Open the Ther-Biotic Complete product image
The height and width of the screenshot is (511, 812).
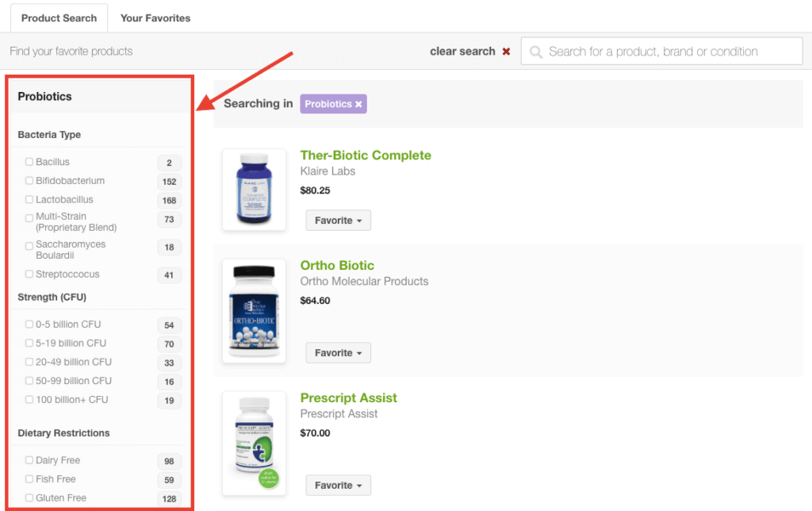254,190
